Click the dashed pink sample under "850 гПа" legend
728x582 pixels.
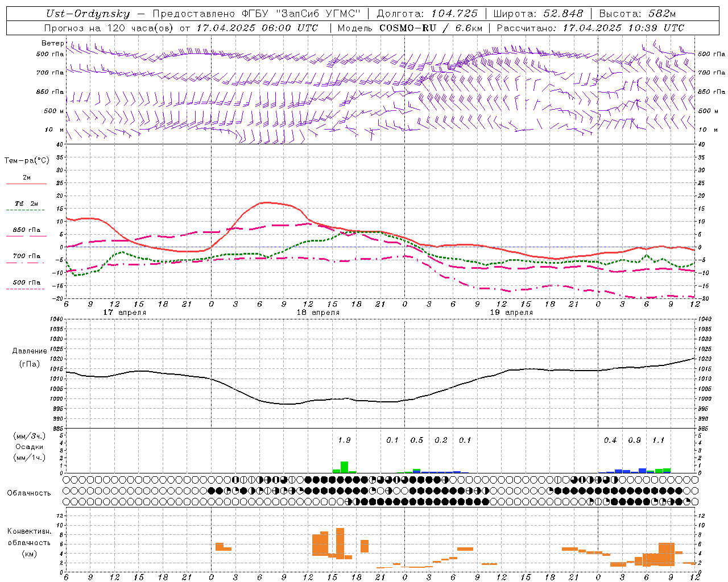pyautogui.click(x=26, y=236)
